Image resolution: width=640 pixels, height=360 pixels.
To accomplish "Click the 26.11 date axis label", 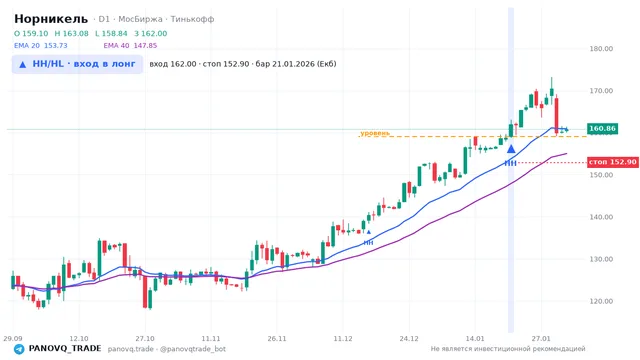I will pos(277,338).
